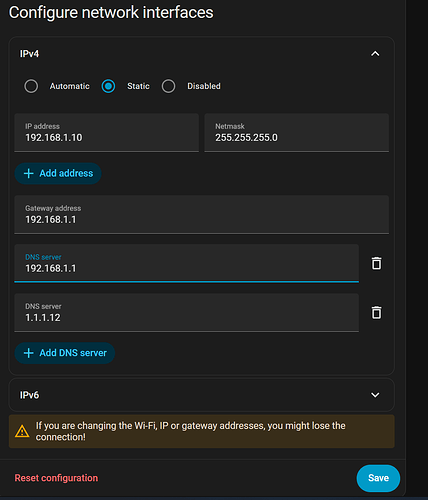This screenshot has height=500, width=428.
Task: Click the plus icon on Add DNS server
Action: tap(29, 353)
